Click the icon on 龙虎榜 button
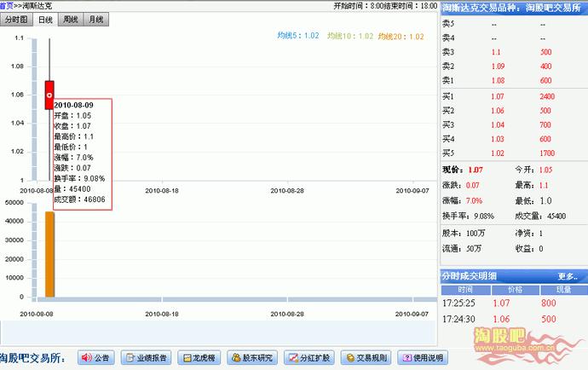 [187, 358]
